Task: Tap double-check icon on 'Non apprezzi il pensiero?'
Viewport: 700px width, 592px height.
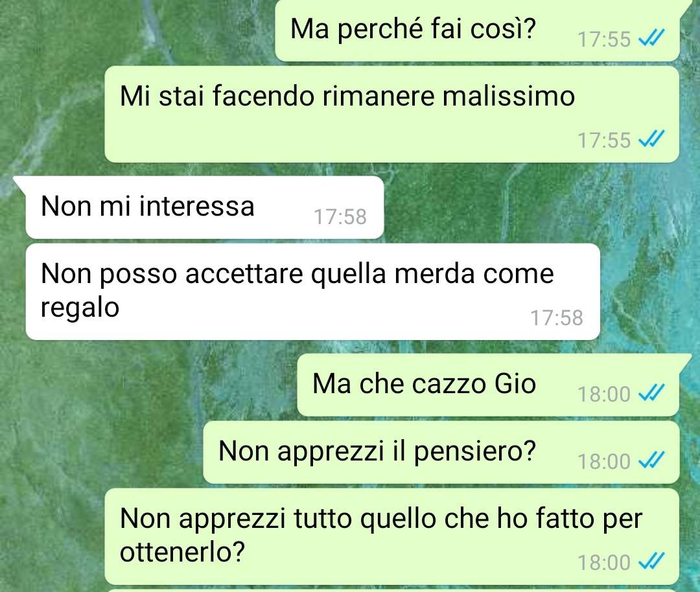Action: (x=651, y=460)
